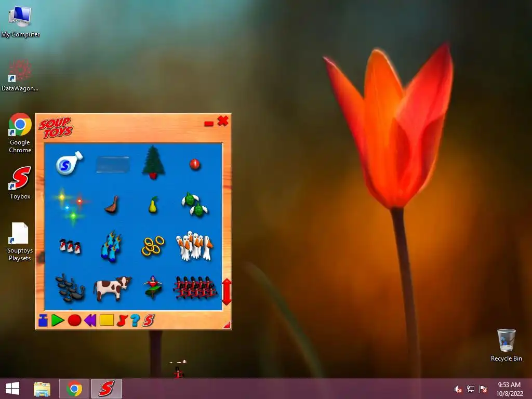Select the My Computer desktop icon
Screen dimensions: 532x399
click(20, 21)
